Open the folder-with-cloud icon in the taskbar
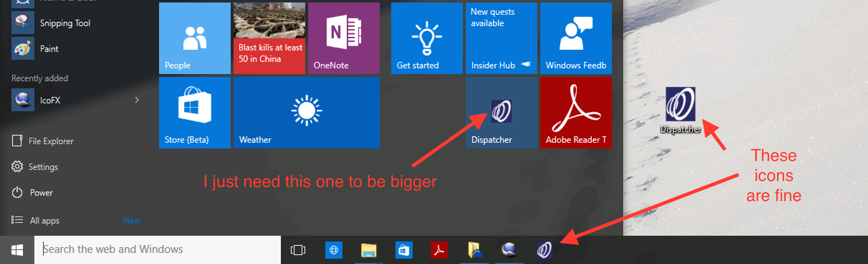The height and width of the screenshot is (264, 868). [474, 250]
